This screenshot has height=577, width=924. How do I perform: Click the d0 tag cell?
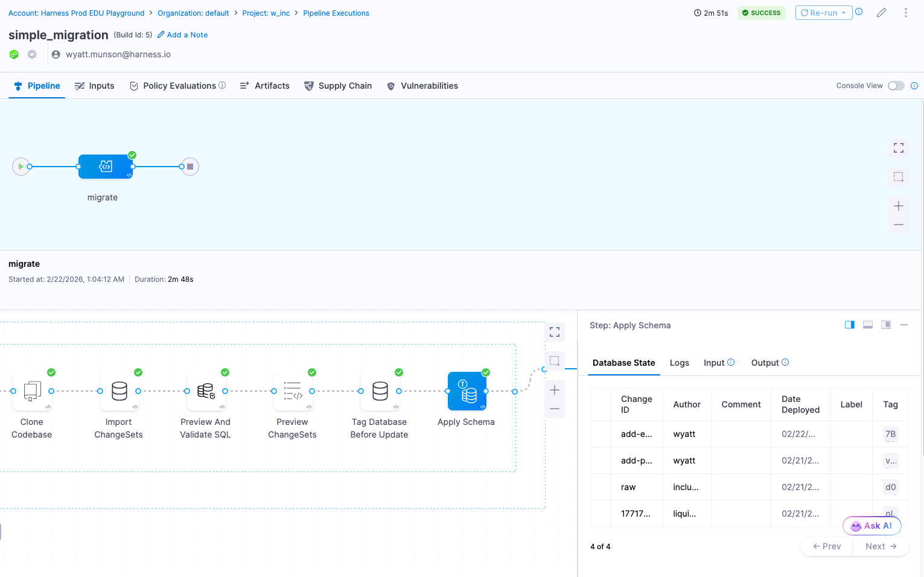(x=890, y=487)
